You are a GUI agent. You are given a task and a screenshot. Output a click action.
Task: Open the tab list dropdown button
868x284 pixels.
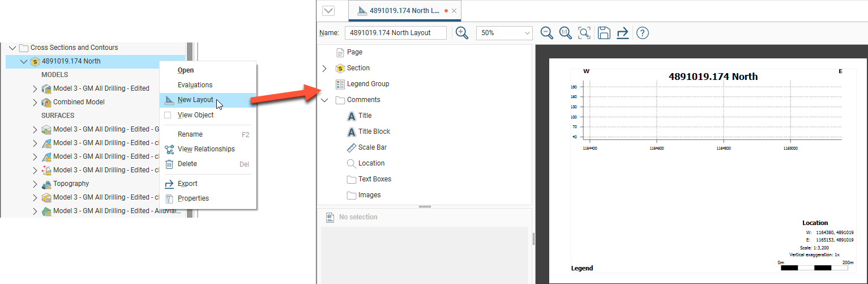pos(328,11)
